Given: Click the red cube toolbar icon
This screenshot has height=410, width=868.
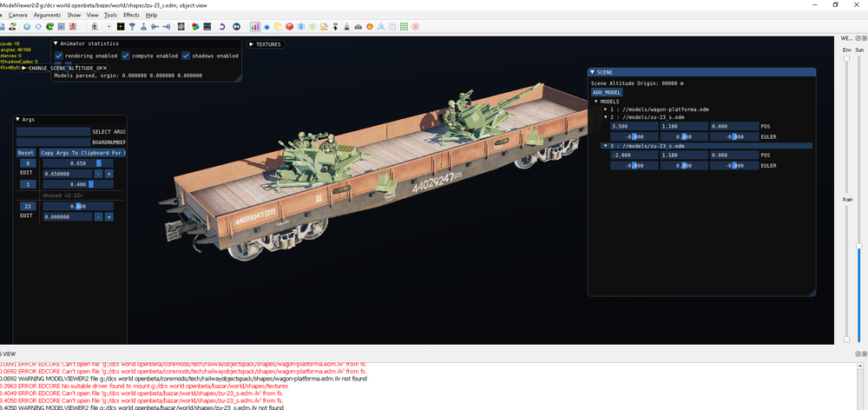Looking at the screenshot, I should tap(290, 26).
